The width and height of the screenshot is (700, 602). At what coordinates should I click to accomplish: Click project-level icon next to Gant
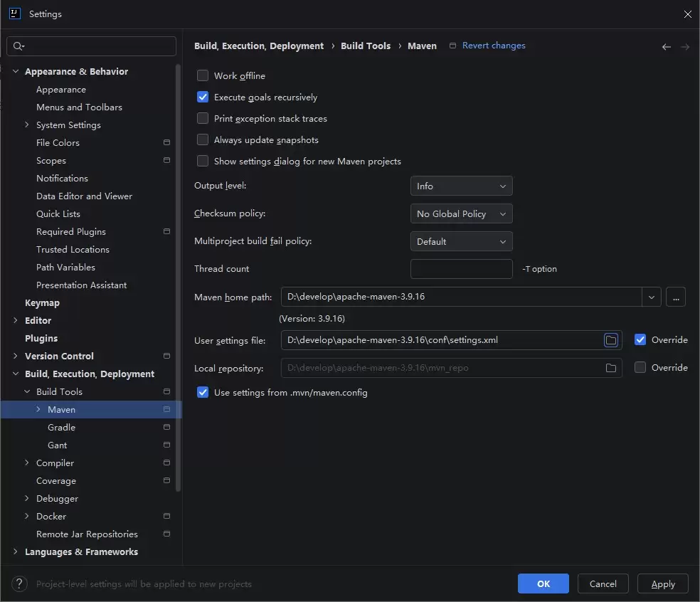(166, 445)
